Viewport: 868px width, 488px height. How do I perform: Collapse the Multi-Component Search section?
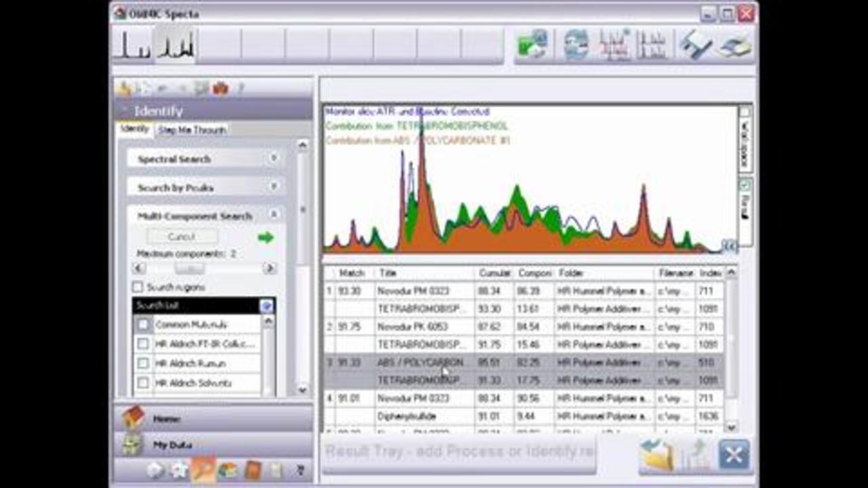point(273,215)
